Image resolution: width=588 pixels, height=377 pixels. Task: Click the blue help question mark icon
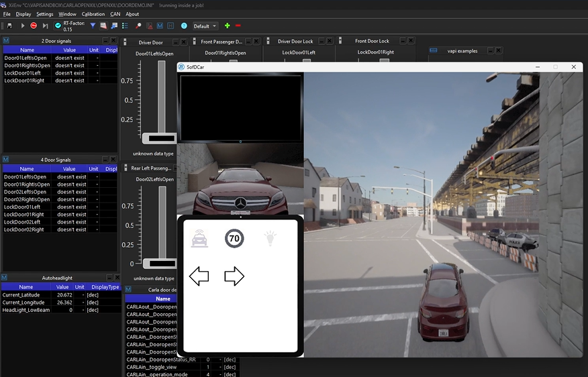(184, 25)
